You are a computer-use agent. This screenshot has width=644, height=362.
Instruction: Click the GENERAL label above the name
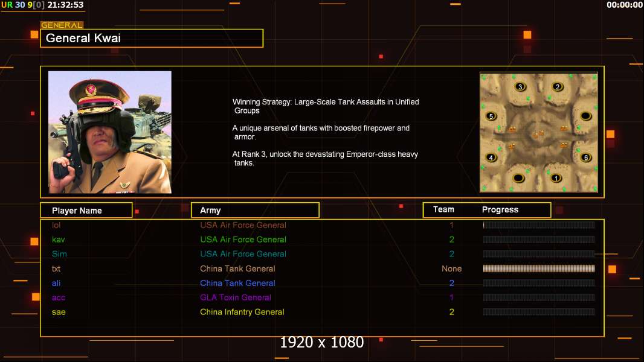pyautogui.click(x=62, y=25)
